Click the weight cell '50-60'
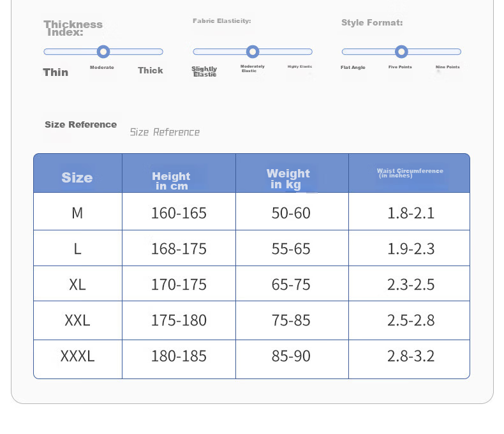Image resolution: width=504 pixels, height=434 pixels. click(x=291, y=213)
